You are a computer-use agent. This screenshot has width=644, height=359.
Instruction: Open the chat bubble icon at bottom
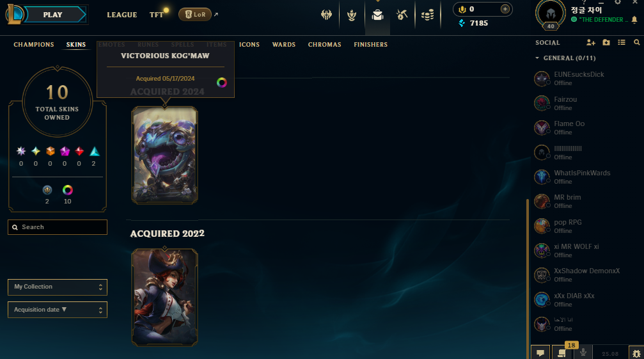tap(540, 353)
